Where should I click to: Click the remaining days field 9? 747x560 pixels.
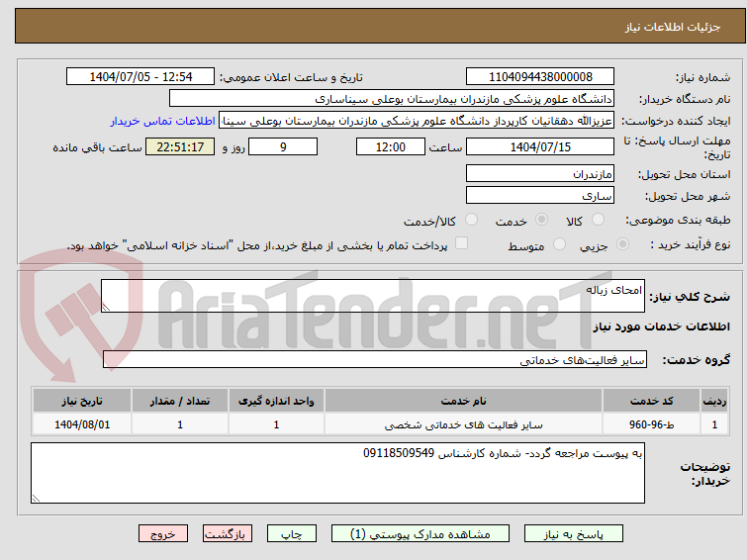click(x=283, y=146)
